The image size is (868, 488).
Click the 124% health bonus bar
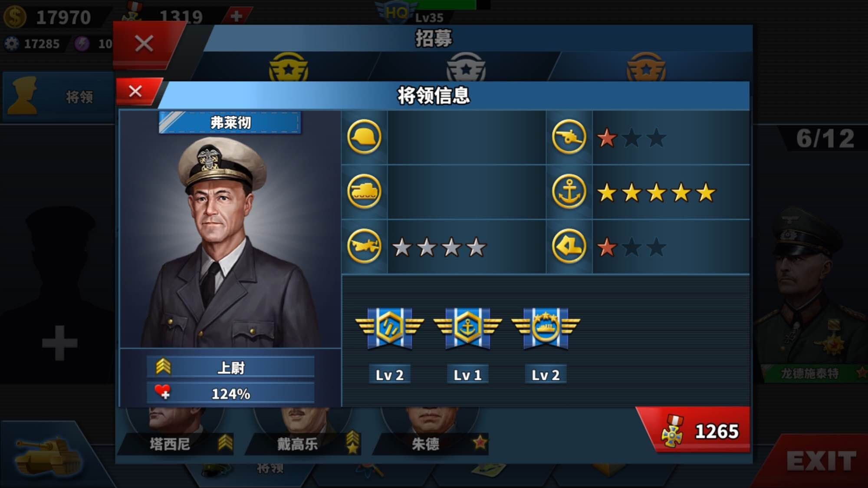230,393
